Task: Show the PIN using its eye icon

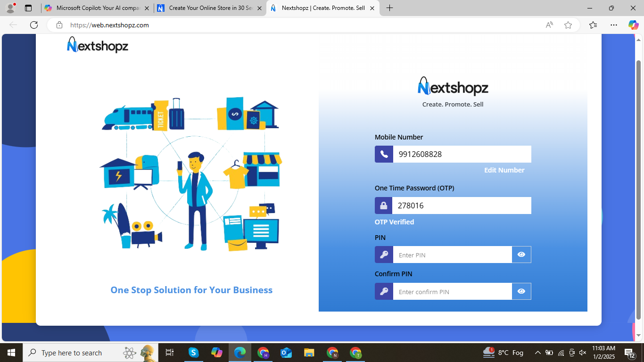Action: 521,255
